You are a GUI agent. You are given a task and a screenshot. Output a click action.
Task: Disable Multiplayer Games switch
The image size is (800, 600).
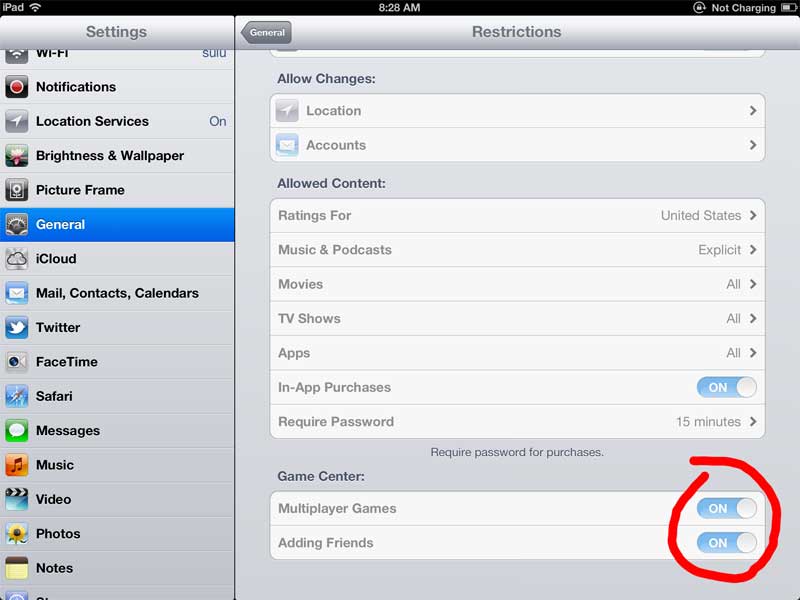[x=727, y=508]
